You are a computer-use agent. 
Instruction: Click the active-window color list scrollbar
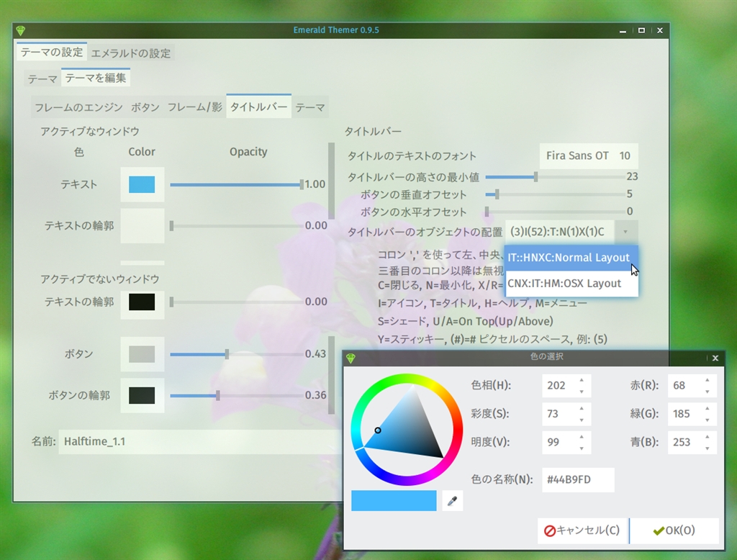point(331,181)
